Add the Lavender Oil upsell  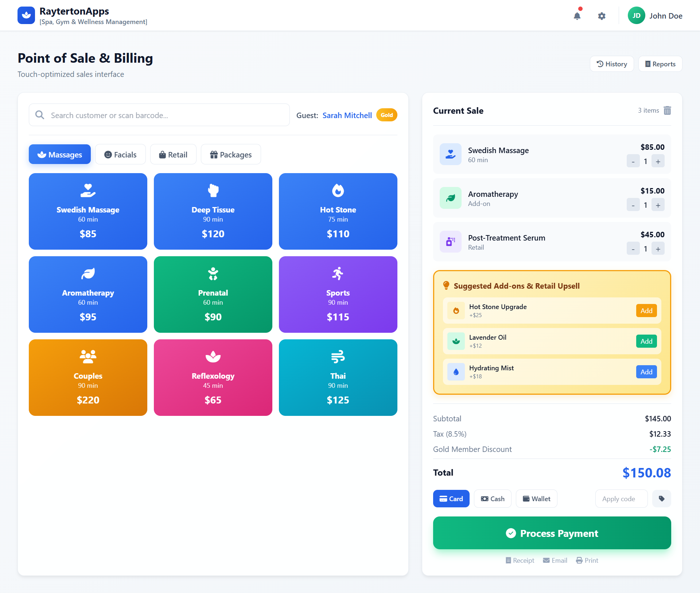pyautogui.click(x=646, y=341)
